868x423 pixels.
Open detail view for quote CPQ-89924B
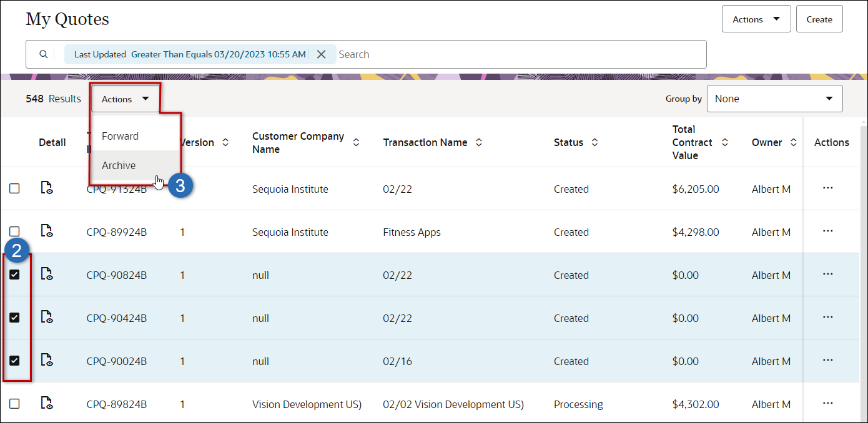(x=47, y=231)
